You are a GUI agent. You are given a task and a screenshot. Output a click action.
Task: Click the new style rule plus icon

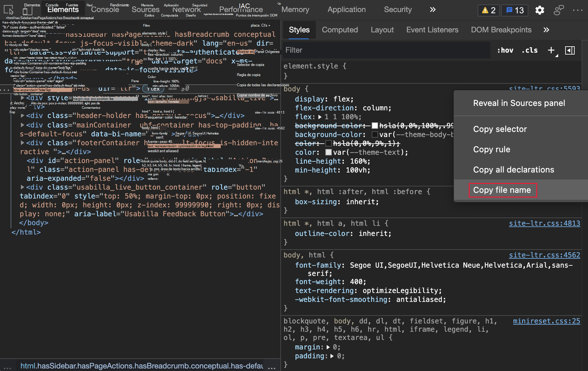click(551, 50)
